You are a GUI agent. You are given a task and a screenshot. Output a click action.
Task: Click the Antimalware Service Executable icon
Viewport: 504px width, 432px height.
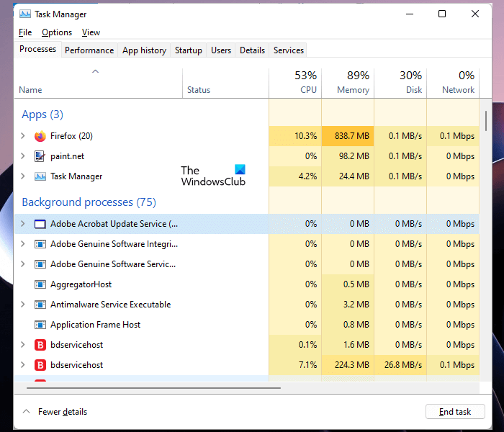tap(40, 305)
